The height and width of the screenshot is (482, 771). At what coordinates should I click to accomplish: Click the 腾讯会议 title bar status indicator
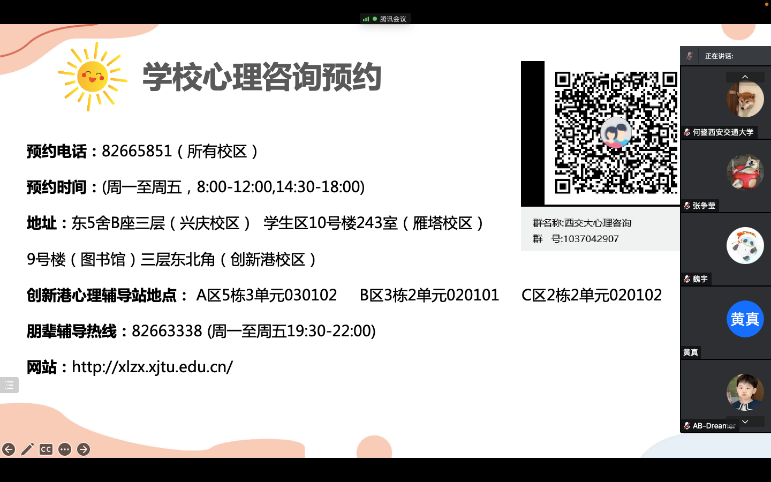(385, 18)
